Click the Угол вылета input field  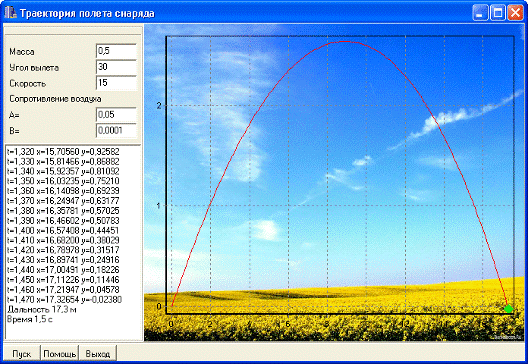tap(116, 67)
